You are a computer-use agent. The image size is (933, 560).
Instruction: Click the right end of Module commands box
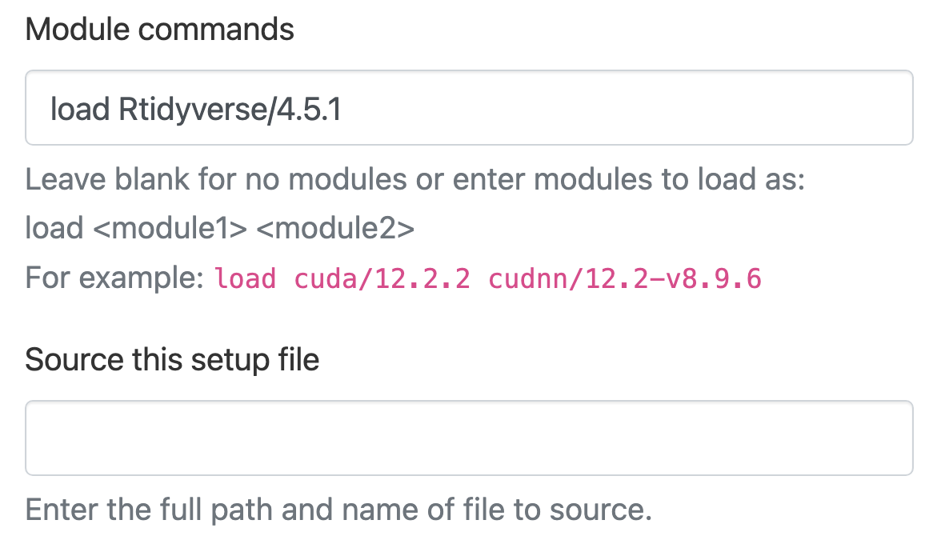(888, 107)
